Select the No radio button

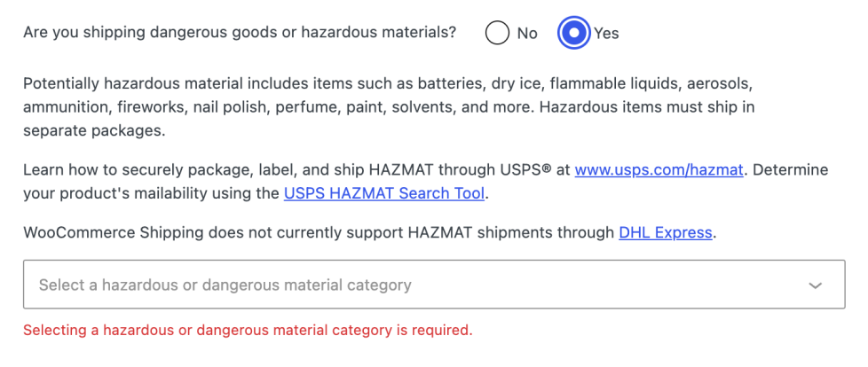click(x=498, y=34)
